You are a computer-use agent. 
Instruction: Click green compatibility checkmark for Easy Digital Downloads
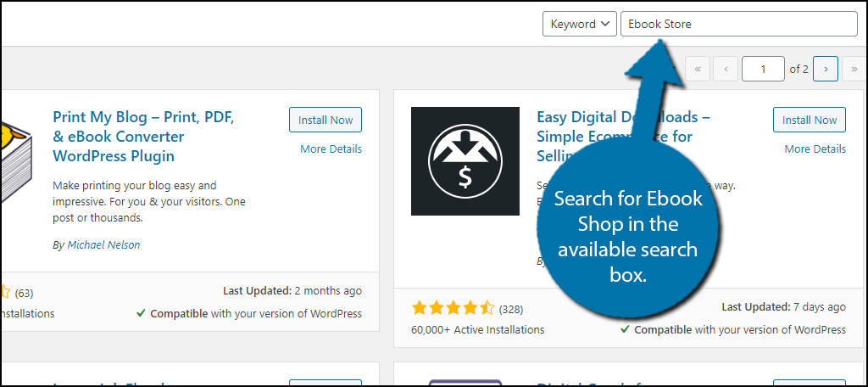pyautogui.click(x=625, y=329)
